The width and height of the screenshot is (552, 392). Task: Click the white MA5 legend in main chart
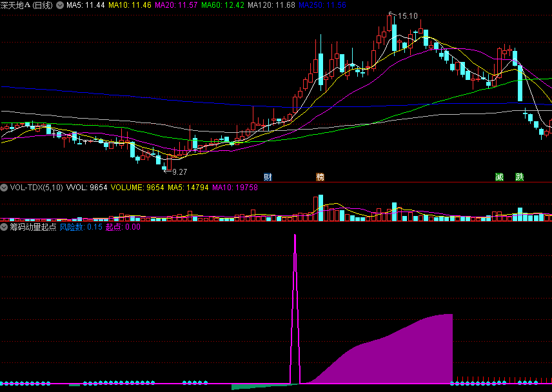click(86, 5)
